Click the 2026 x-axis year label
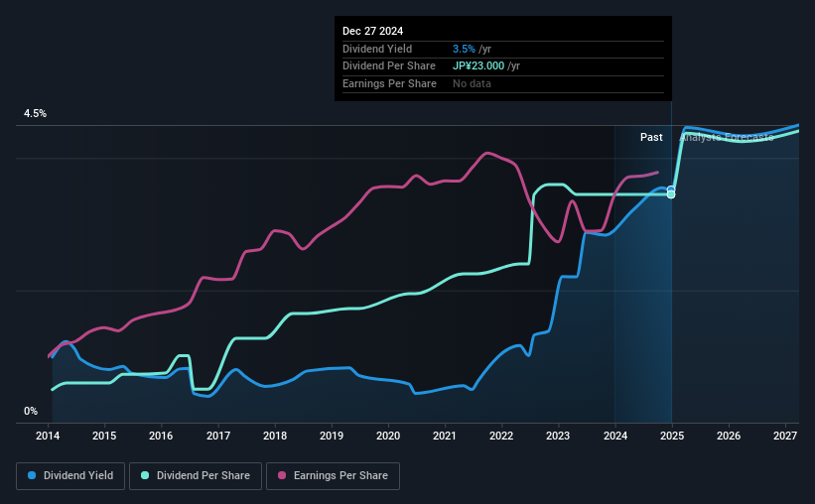This screenshot has height=504, width=815. tap(729, 436)
